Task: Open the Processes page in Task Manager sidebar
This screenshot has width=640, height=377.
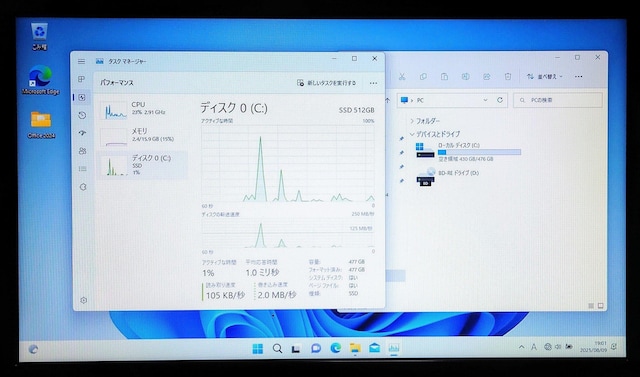Action: (82, 79)
